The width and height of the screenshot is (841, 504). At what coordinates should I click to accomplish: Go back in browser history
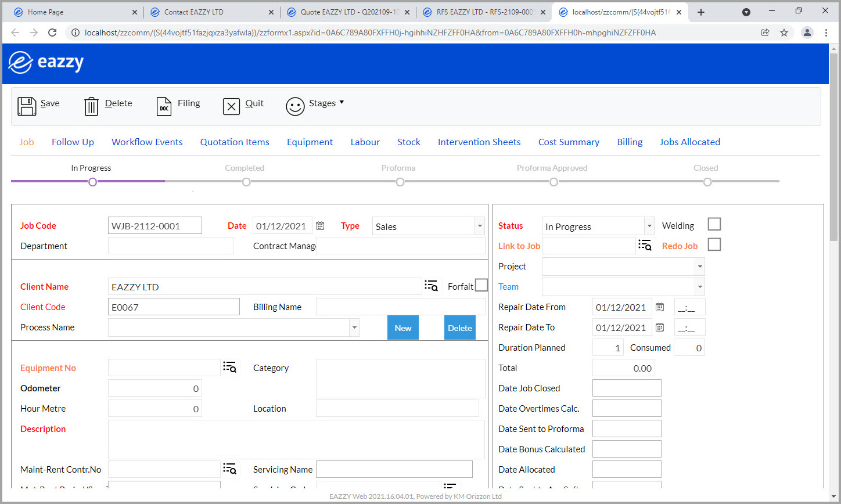[x=15, y=33]
